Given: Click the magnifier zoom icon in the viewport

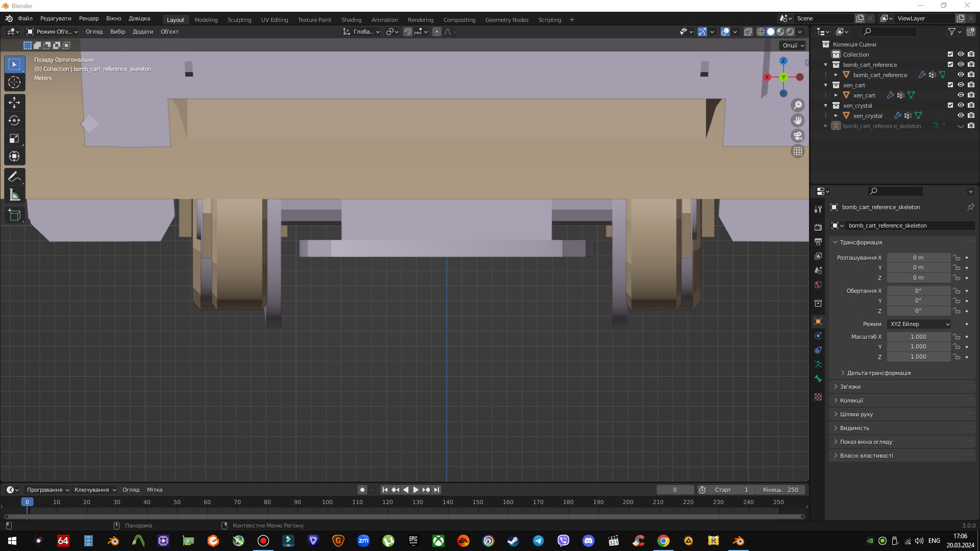Looking at the screenshot, I should (798, 105).
